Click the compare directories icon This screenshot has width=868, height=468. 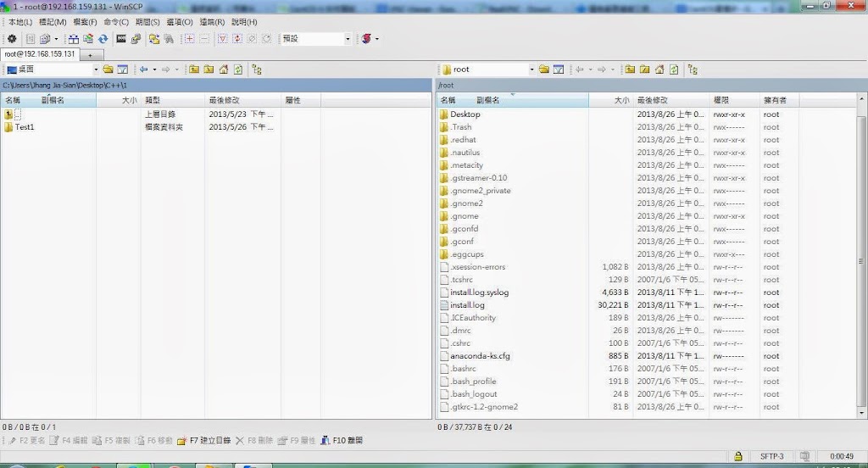(73, 39)
